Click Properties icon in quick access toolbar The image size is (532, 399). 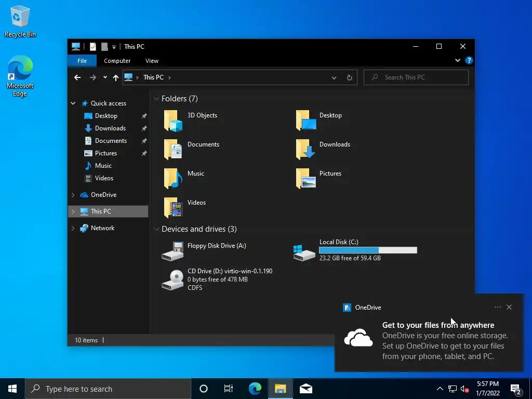click(x=92, y=46)
